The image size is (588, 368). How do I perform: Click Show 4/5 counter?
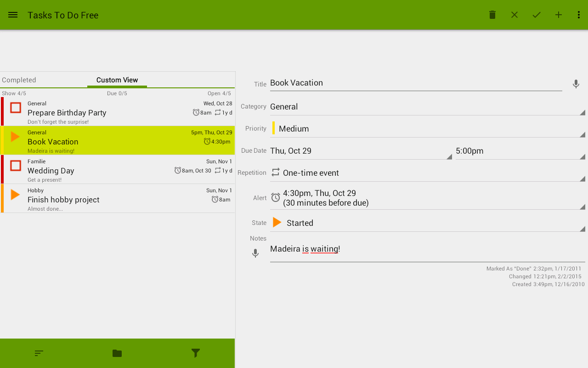[14, 93]
